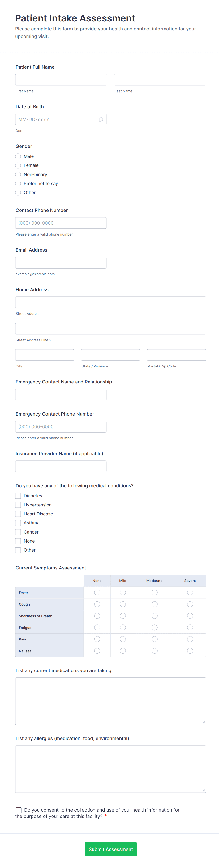Click the Postal / Zip Code field
The height and width of the screenshot is (868, 219).
tap(176, 354)
